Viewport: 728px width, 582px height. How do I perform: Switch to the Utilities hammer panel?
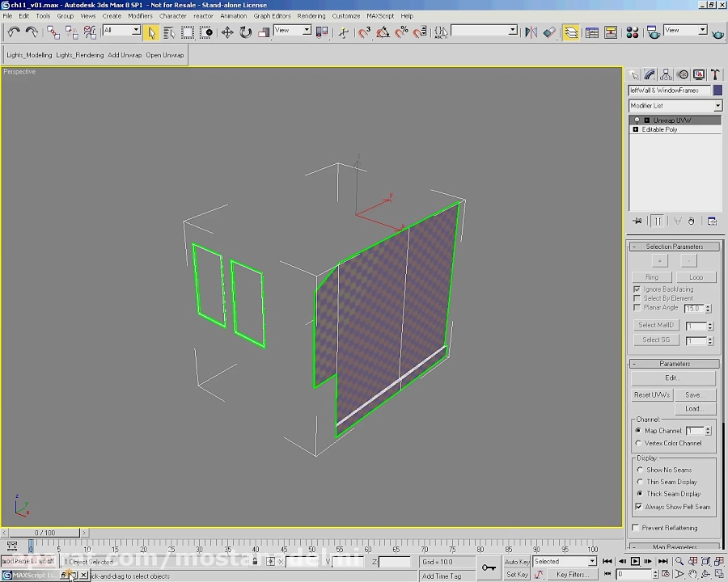(x=715, y=74)
